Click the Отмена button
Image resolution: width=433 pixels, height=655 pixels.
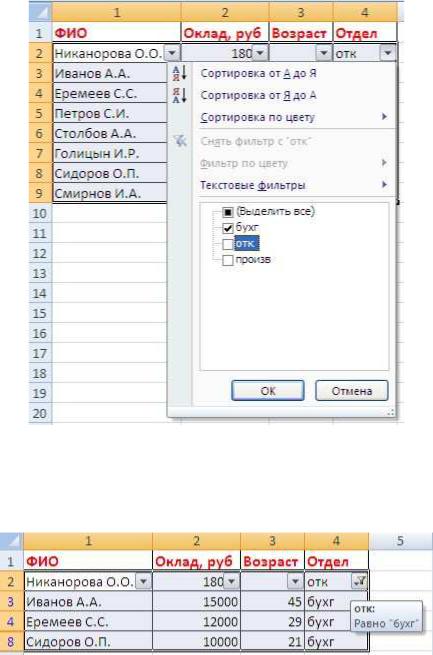[x=352, y=391]
